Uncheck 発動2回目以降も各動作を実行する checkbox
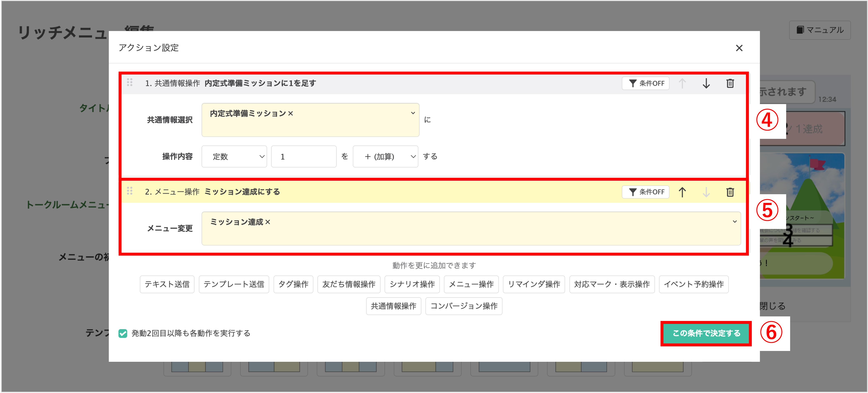Screen dimensions: 868x393 coord(123,333)
